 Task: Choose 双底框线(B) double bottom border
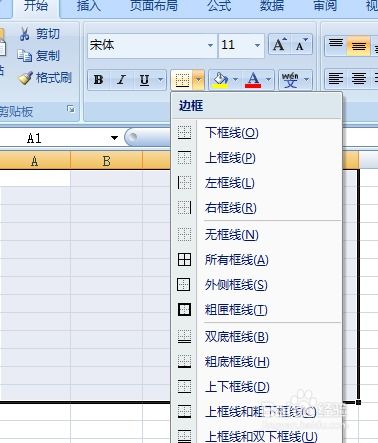click(257, 337)
